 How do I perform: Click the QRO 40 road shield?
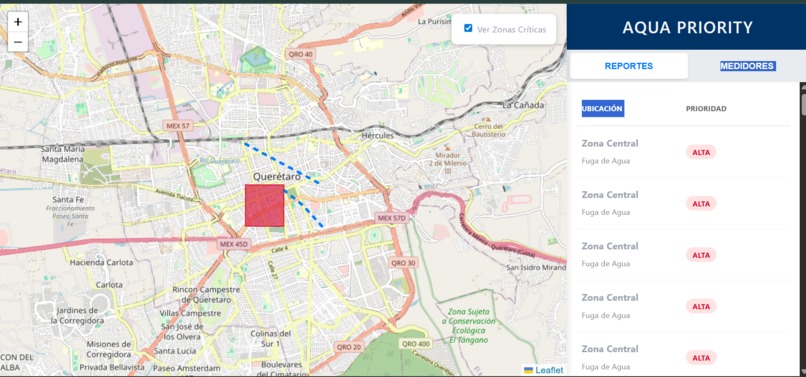[x=300, y=55]
